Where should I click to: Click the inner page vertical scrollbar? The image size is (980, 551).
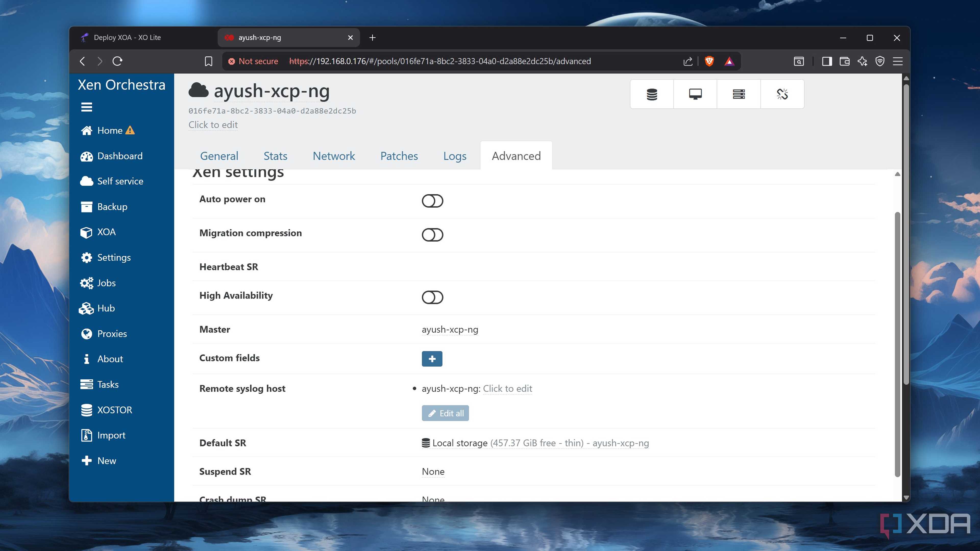[898, 344]
